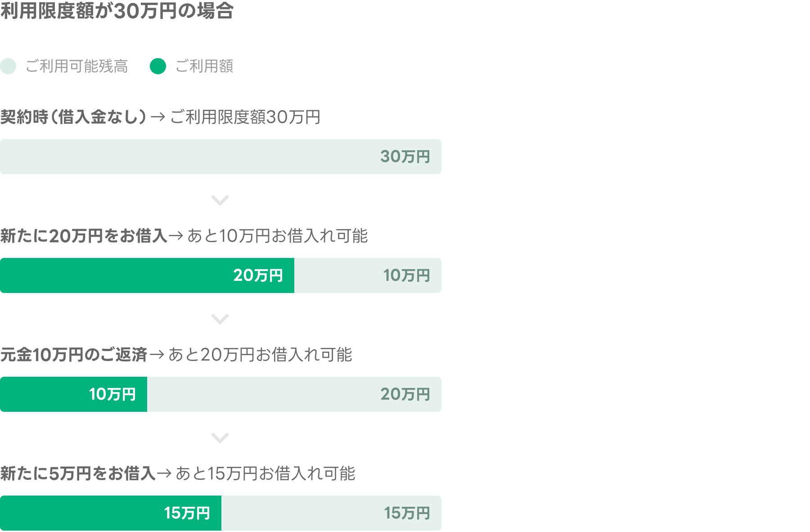Click the 契約時（借入金なし） heading text
Viewport: 810px width, 532px height.
click(x=73, y=117)
